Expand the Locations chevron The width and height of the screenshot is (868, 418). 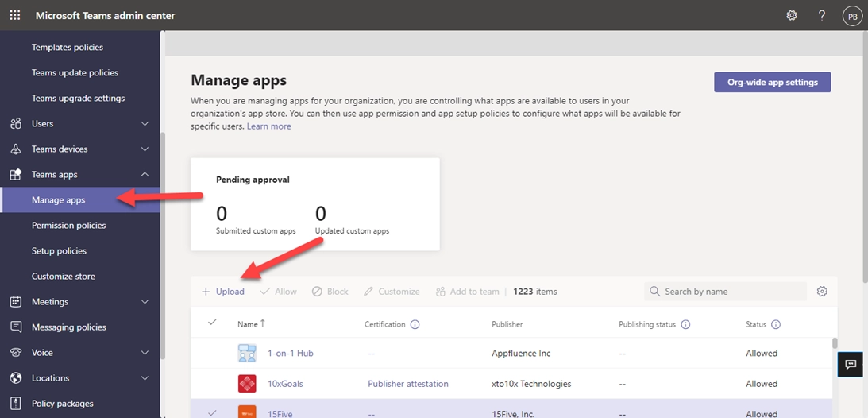[x=145, y=378]
